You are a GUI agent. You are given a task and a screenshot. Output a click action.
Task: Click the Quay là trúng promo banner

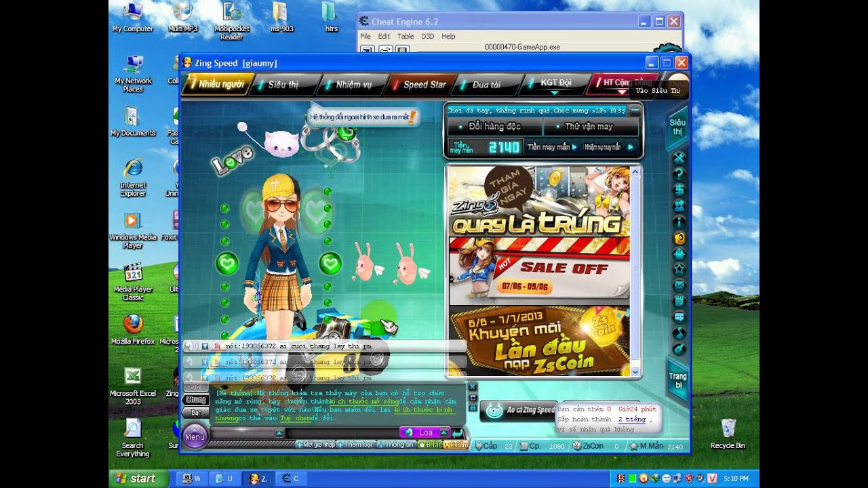tap(539, 201)
